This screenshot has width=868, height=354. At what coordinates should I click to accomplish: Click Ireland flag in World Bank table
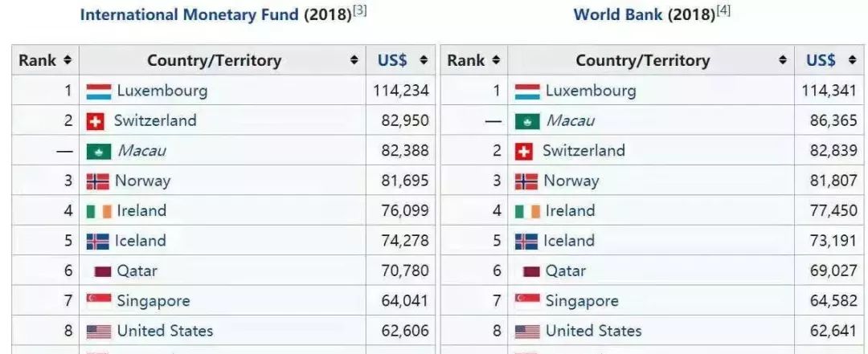[527, 211]
